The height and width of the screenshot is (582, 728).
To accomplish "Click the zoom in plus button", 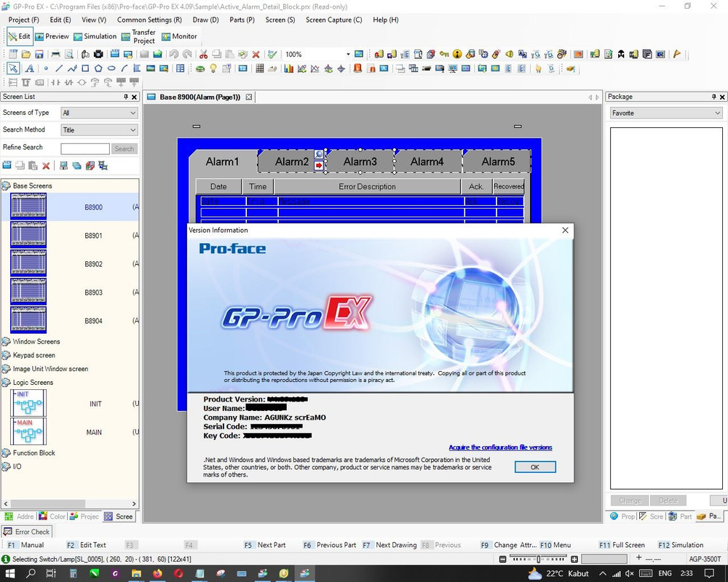I will [574, 559].
